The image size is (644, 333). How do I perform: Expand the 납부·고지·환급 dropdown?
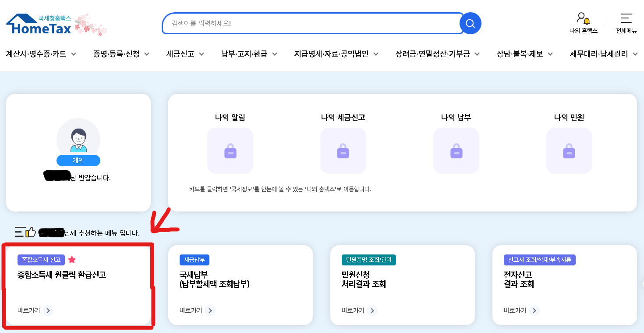coord(248,54)
